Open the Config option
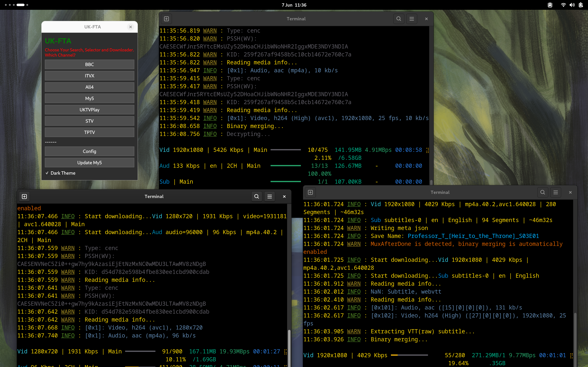588x367 pixels. 89,151
